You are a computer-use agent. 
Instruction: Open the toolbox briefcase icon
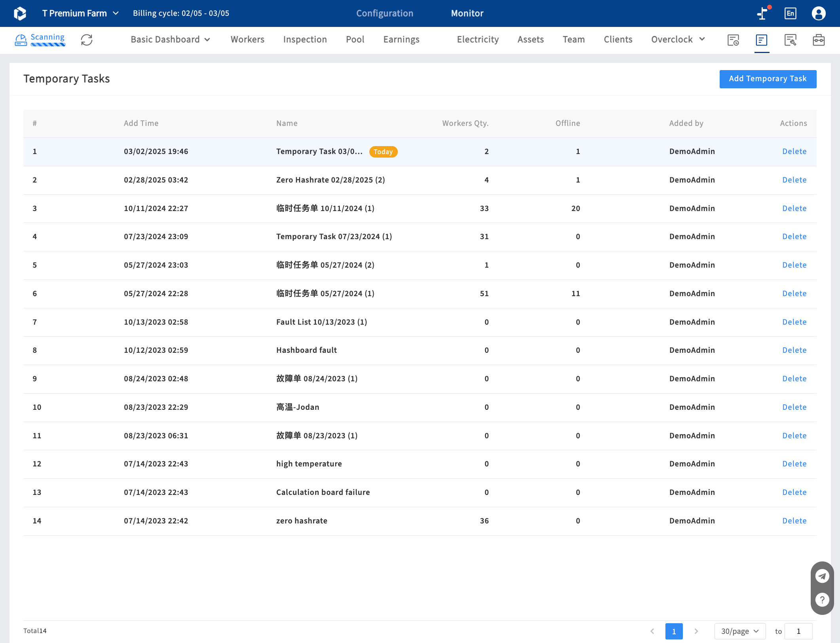tap(819, 40)
